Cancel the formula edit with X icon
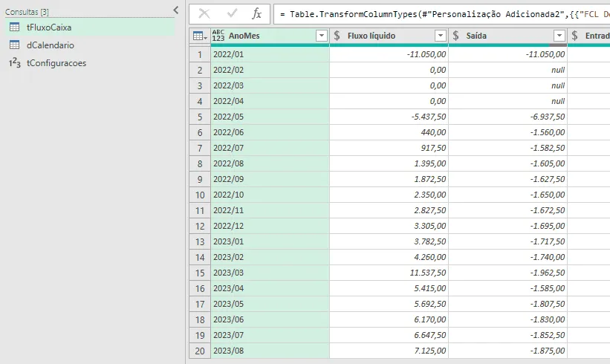The image size is (610, 364). (204, 14)
